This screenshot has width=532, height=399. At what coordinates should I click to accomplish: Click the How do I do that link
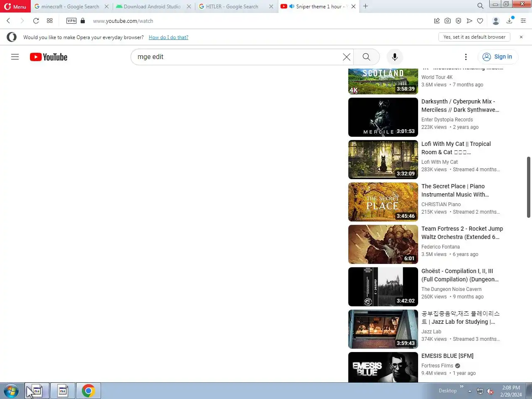168,37
